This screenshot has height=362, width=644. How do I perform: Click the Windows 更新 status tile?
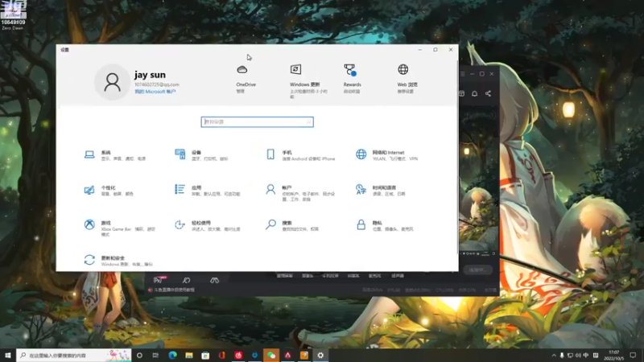tap(308, 81)
